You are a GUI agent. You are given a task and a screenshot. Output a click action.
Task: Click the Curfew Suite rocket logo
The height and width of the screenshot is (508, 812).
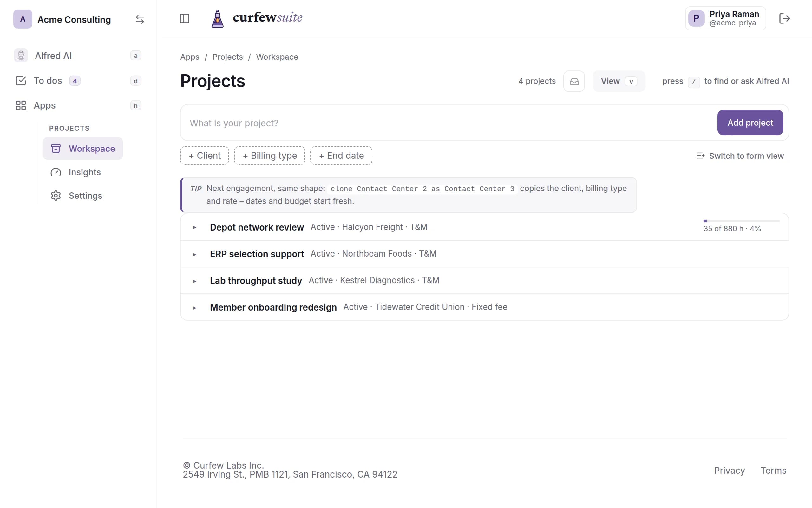pyautogui.click(x=217, y=18)
